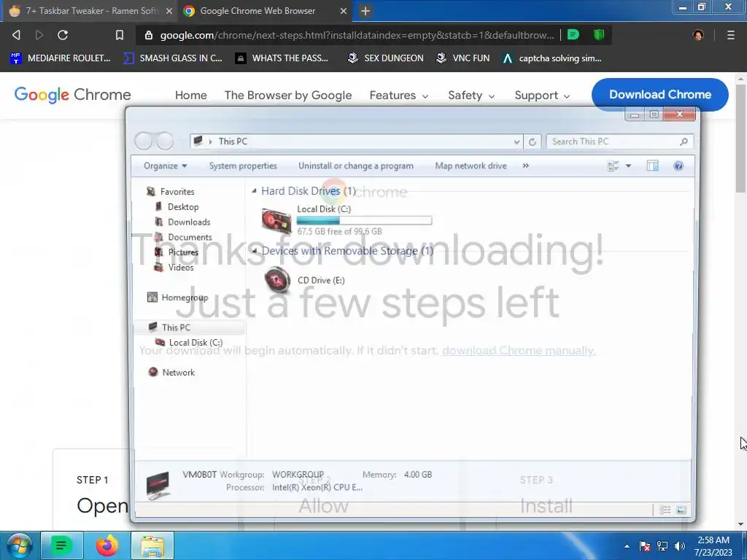Select the CD Drive (E:) icon
This screenshot has width=747, height=560.
[277, 280]
